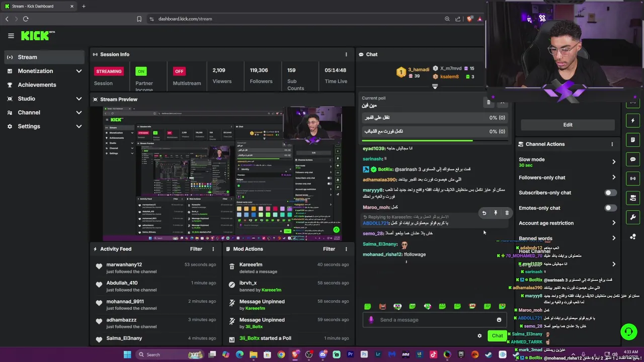Open user Abdullah_410 in Activity Feed

122,283
